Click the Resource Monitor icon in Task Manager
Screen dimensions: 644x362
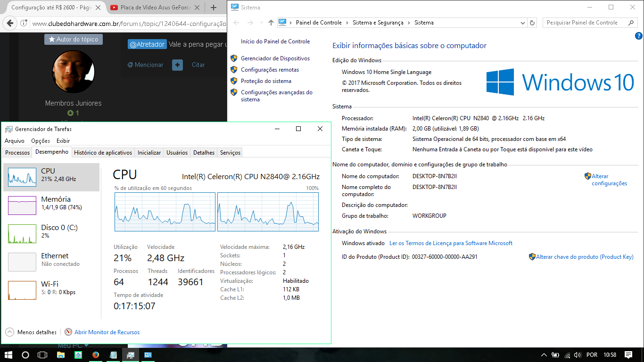(x=68, y=332)
